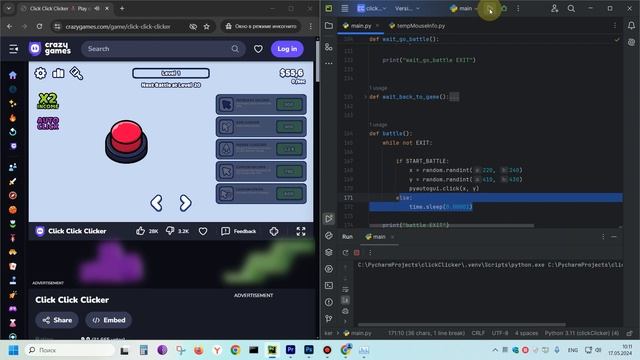The width and height of the screenshot is (640, 360).
Task: Open PyCharm main hamburger menu
Action: (x=344, y=8)
